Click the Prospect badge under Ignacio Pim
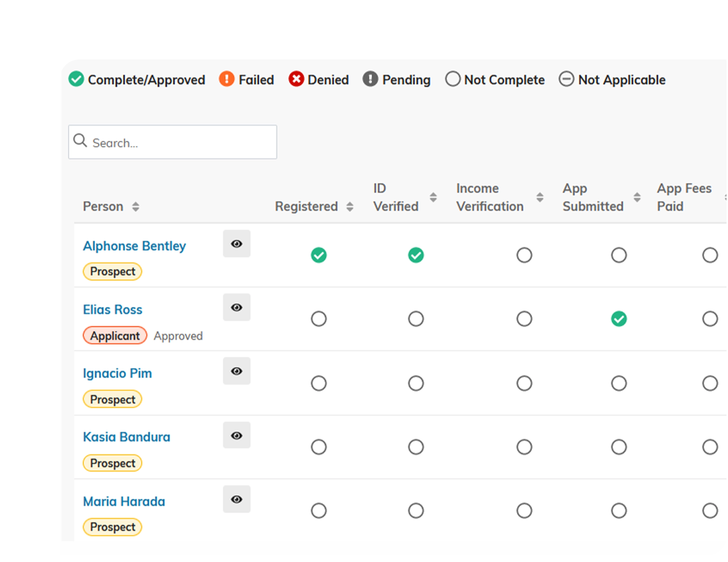 pos(113,400)
